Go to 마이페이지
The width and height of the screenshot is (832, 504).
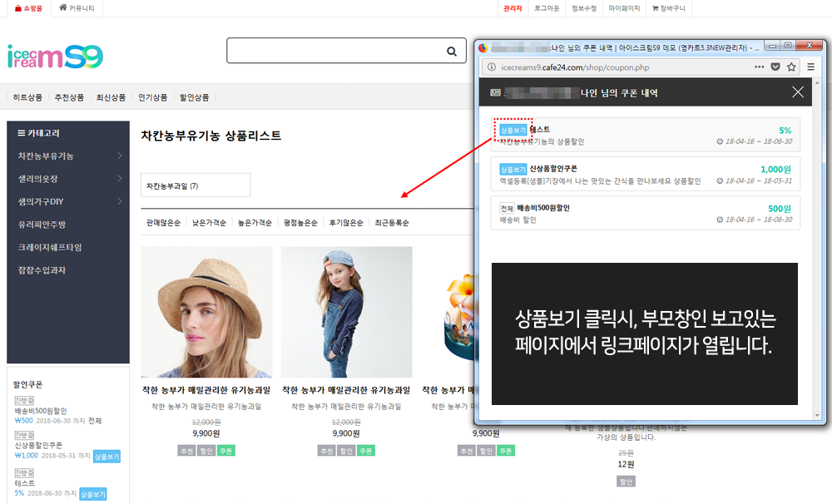(625, 8)
